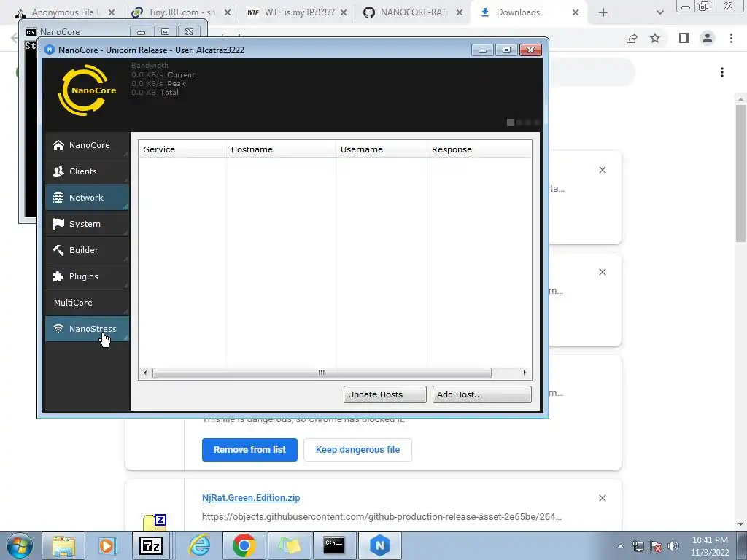This screenshot has width=747, height=560.
Task: Open the NjRat.Green.Edition.zip download link
Action: click(251, 497)
